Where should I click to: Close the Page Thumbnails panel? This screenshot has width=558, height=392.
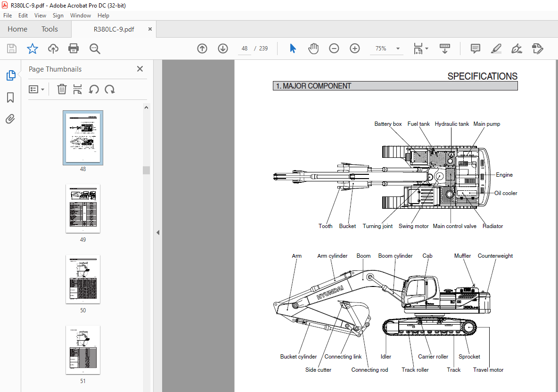140,69
